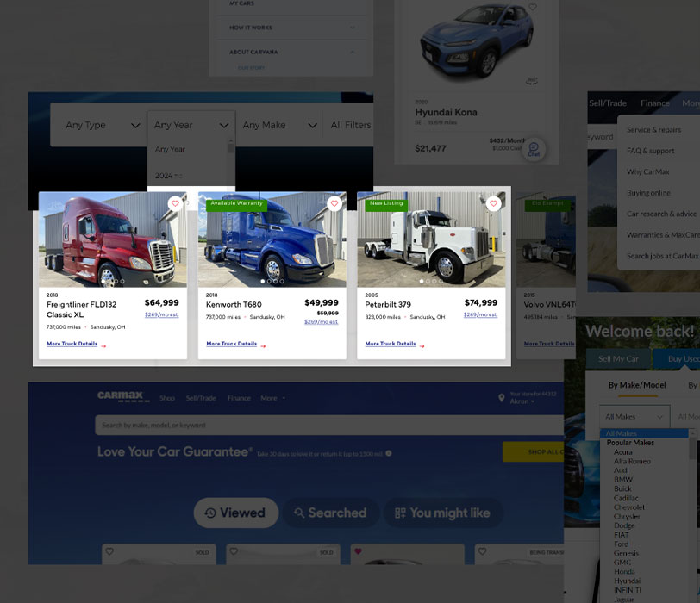Open Service & repairs menu item

click(654, 130)
